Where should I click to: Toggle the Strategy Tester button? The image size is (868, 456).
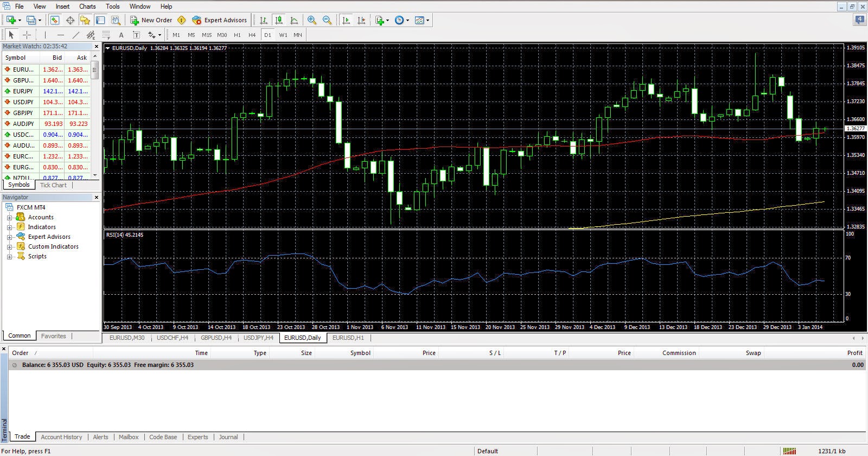tap(116, 20)
